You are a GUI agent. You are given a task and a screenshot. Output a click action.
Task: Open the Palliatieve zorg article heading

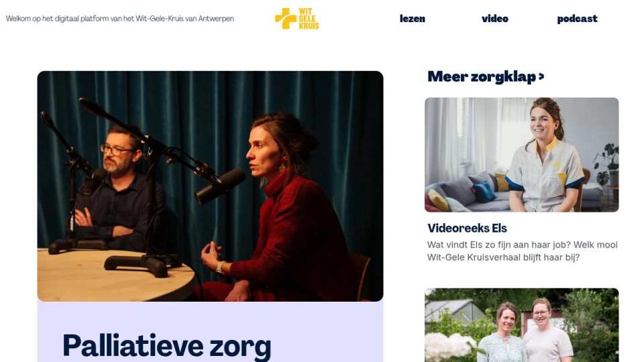(167, 346)
